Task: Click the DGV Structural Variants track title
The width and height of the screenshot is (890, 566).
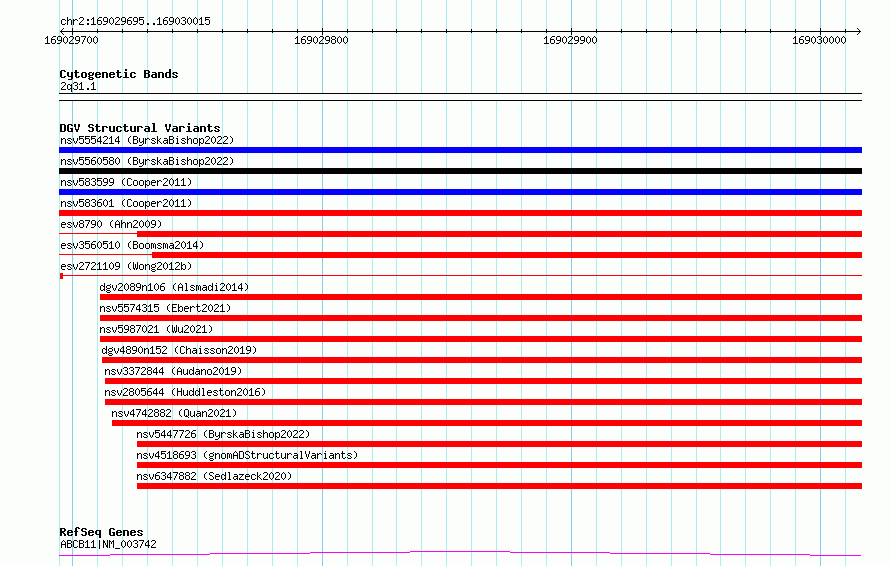Action: pos(140,128)
